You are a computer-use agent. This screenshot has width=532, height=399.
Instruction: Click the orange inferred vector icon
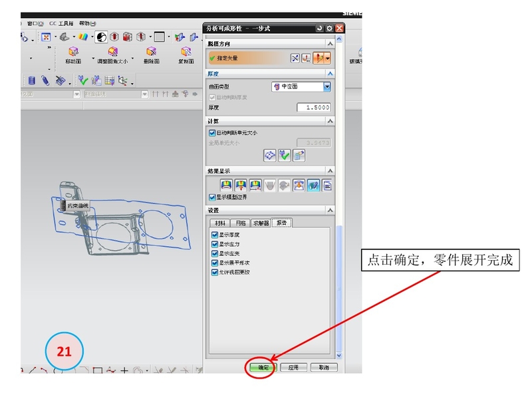pos(319,59)
